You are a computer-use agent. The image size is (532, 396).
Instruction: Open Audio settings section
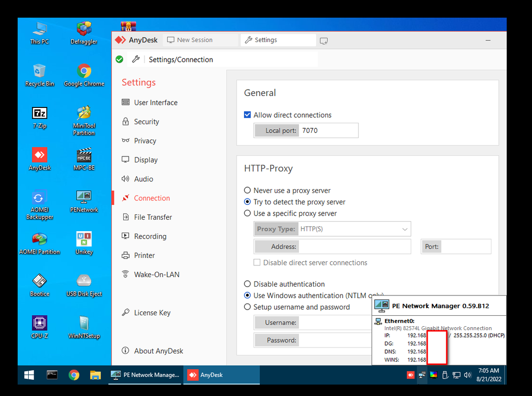[138, 179]
